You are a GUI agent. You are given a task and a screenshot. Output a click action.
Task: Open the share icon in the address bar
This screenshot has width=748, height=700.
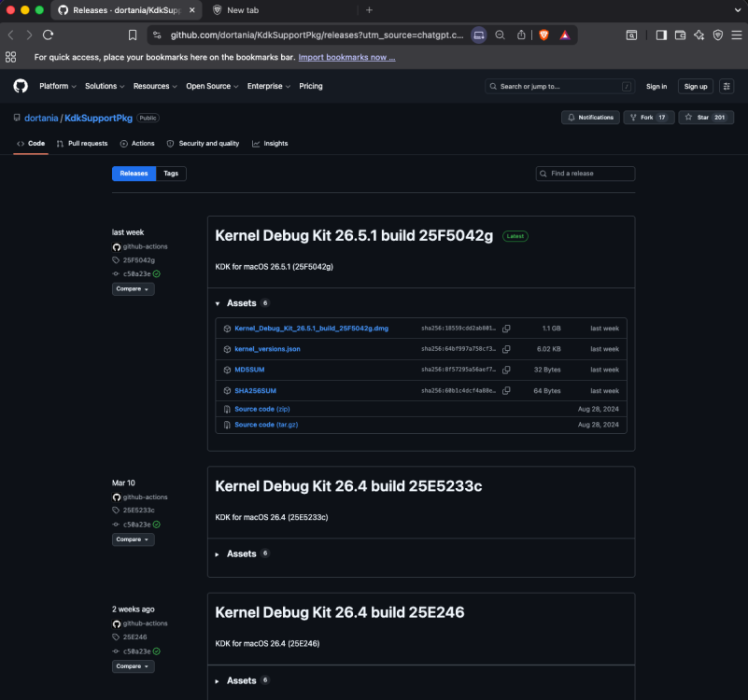pyautogui.click(x=521, y=35)
